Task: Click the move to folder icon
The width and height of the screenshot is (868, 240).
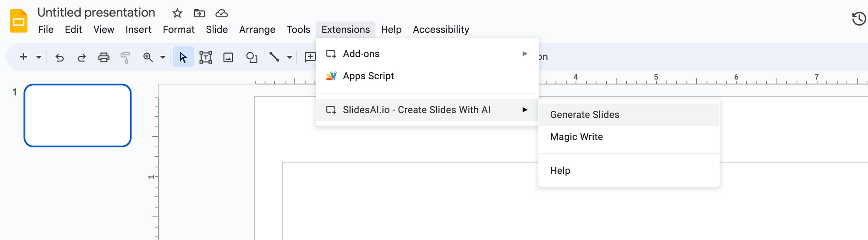Action: [x=199, y=13]
